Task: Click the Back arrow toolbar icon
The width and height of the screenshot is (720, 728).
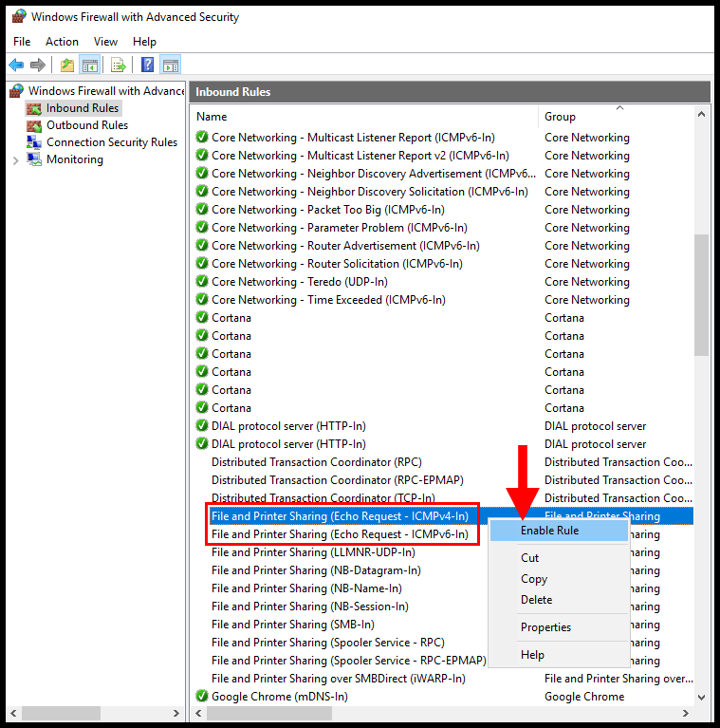Action: 16,65
